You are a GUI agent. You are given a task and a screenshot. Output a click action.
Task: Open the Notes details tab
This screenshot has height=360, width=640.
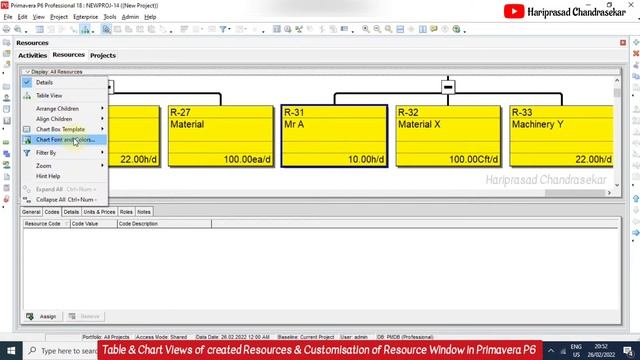(144, 212)
